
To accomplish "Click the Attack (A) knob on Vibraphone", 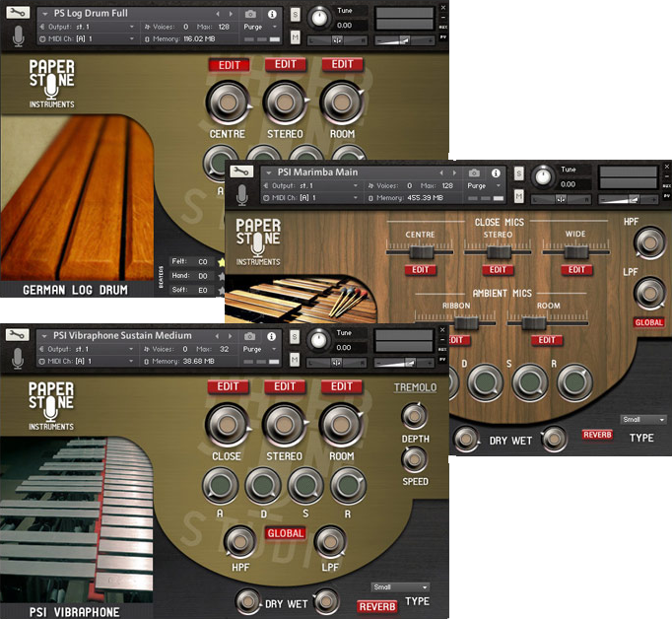I will 221,486.
